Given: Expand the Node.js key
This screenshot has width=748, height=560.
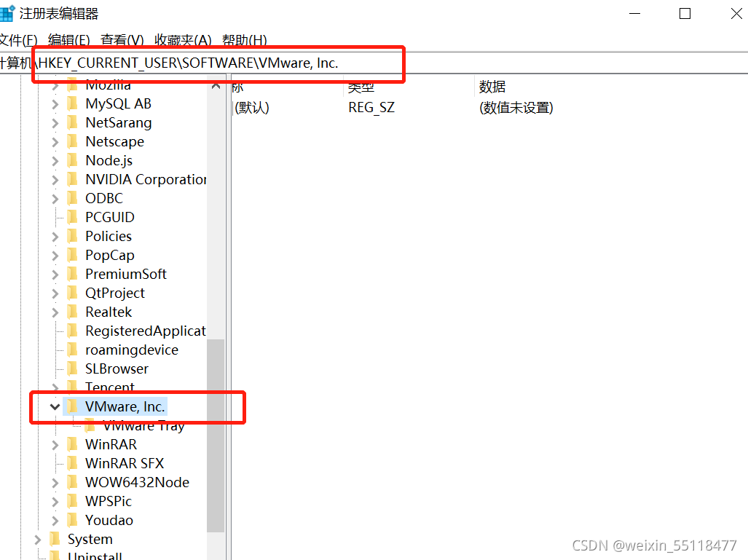Looking at the screenshot, I should pos(55,161).
